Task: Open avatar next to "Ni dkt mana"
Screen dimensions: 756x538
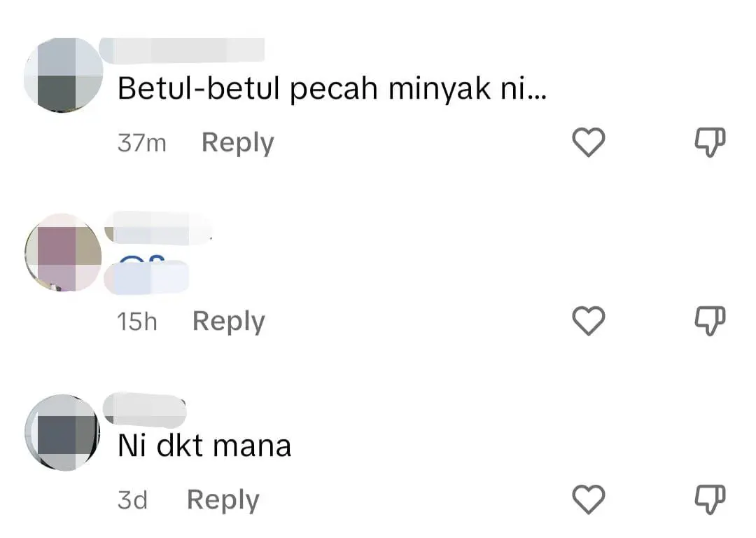Action: pos(64,432)
